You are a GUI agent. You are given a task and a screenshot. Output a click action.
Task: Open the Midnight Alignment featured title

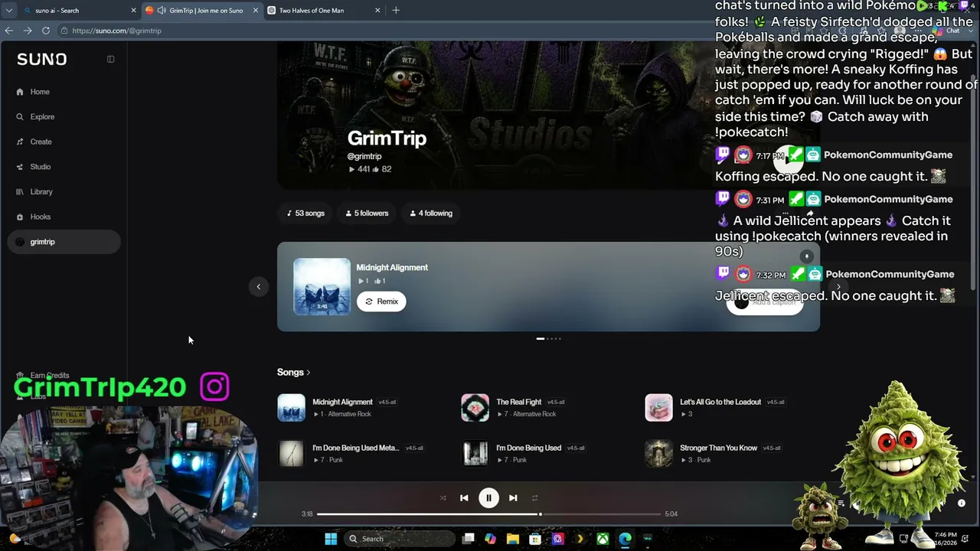coord(392,268)
